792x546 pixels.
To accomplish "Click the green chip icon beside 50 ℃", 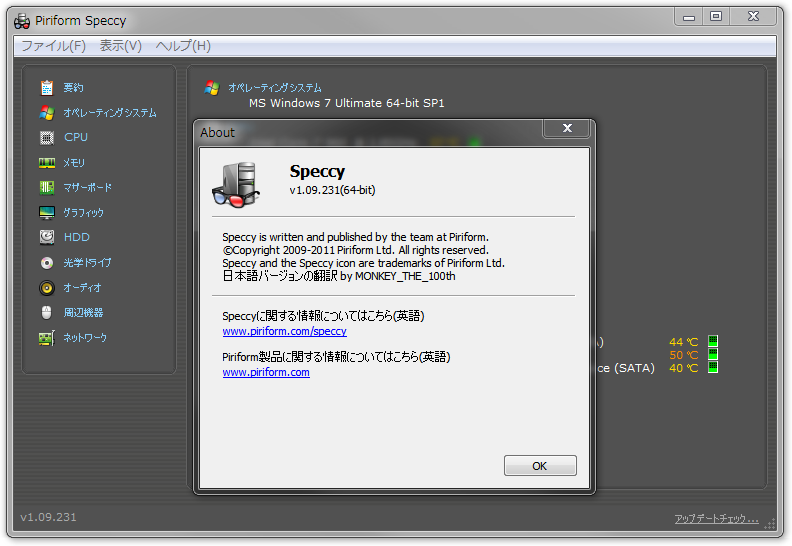I will [x=713, y=354].
